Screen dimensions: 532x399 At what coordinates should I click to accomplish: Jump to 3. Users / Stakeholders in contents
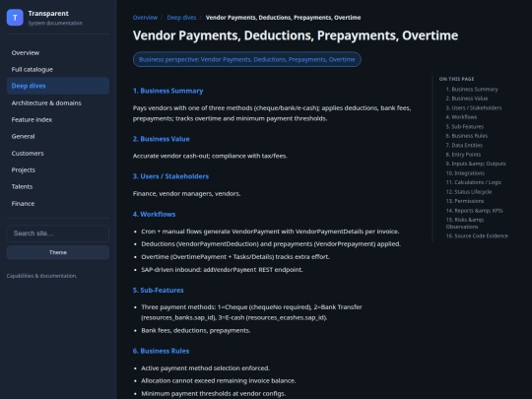point(474,108)
